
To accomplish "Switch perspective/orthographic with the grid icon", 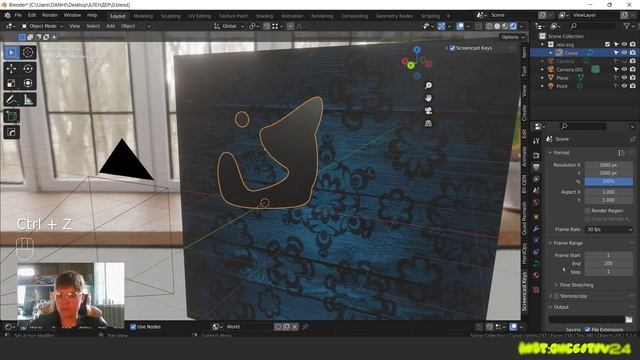I will coord(428,123).
